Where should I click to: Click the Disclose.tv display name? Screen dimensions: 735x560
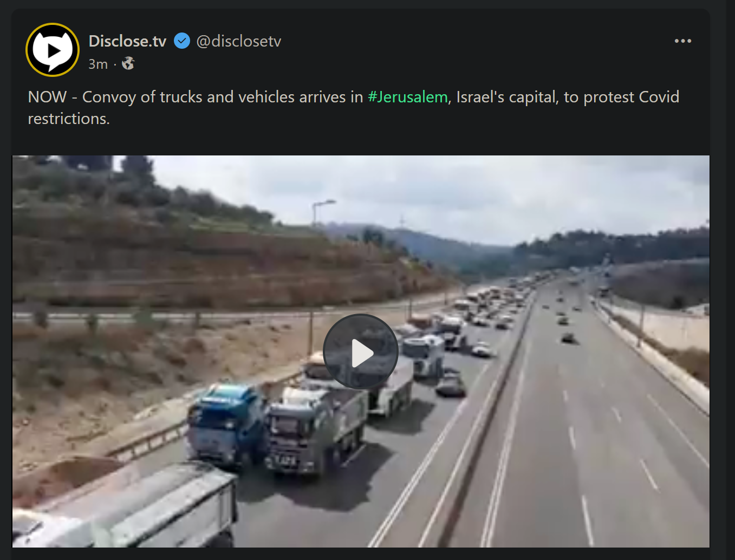pos(127,41)
